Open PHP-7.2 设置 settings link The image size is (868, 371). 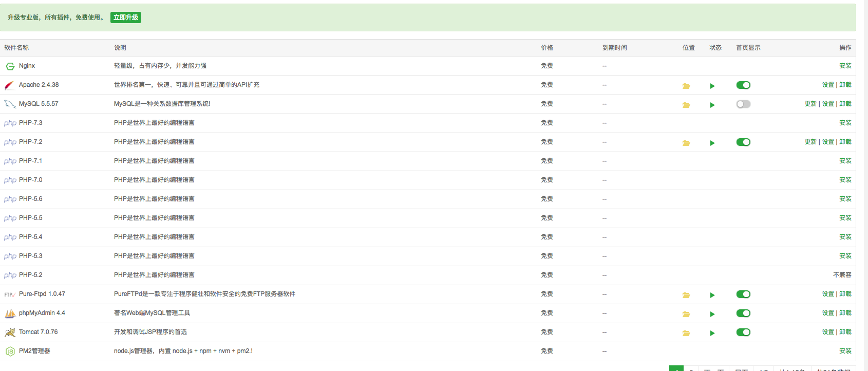pos(827,142)
